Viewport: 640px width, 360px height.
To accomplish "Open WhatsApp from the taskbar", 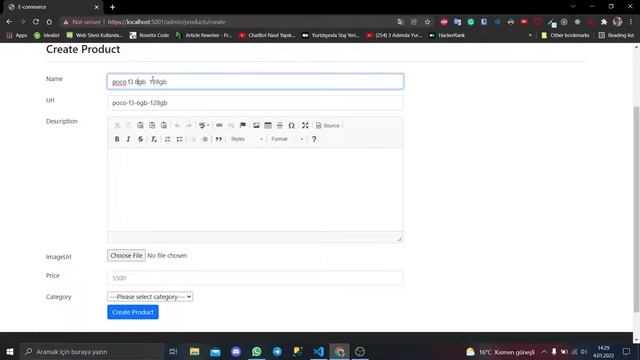I will pos(256,351).
